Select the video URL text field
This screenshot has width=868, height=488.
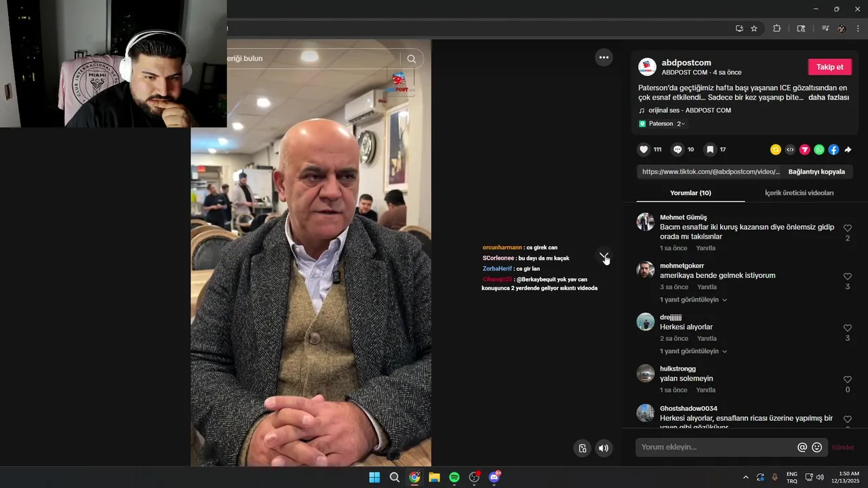pos(710,171)
